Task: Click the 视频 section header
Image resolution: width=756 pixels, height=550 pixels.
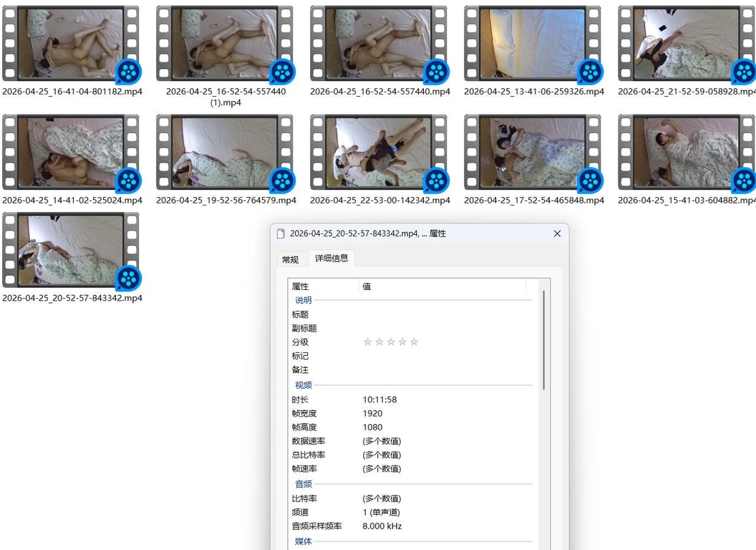Action: pyautogui.click(x=304, y=385)
